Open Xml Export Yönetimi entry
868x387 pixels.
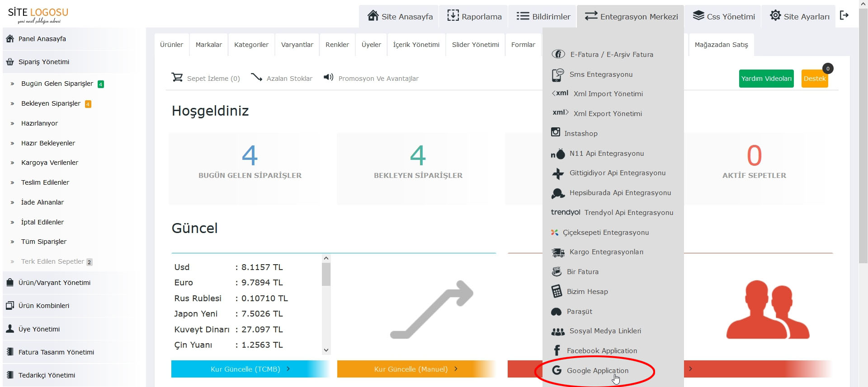[608, 114]
